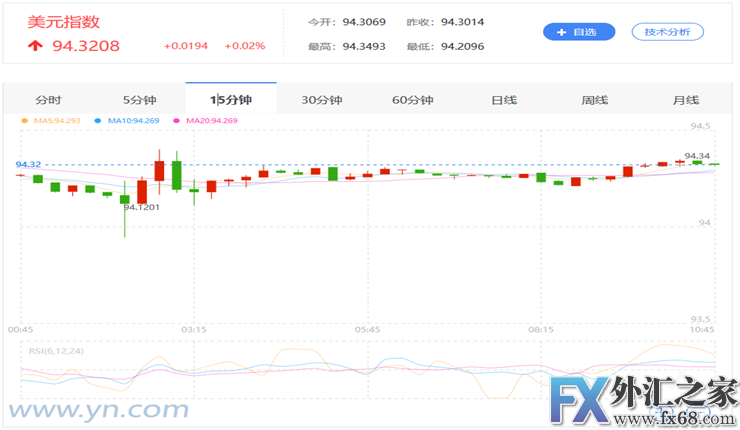Switch to the 日线 daily chart tab
Viewport: 740px width, 430px height.
pos(504,100)
